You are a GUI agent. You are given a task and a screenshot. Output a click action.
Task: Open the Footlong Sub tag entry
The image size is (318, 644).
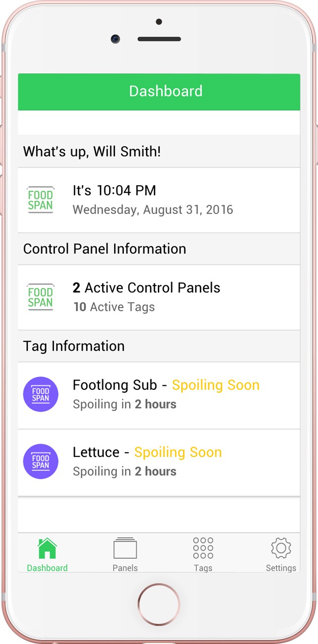click(159, 394)
